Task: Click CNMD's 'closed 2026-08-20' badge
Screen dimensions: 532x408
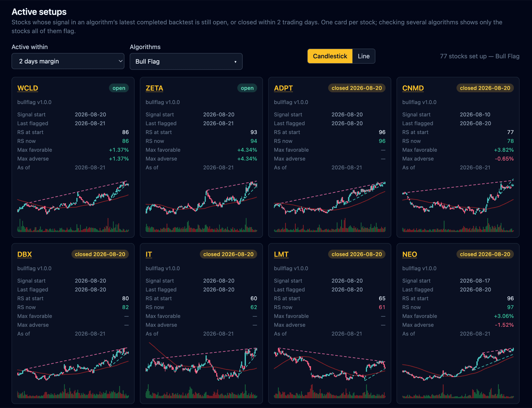Action: click(x=485, y=88)
